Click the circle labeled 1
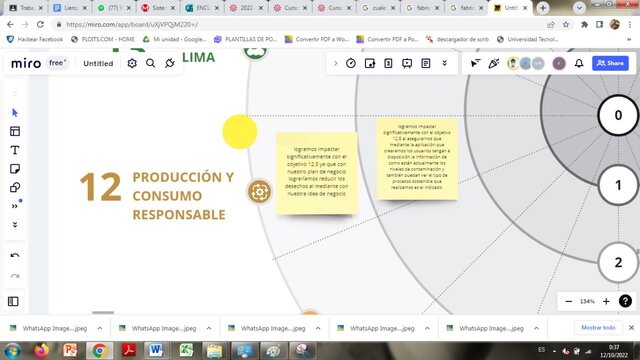Image resolution: width=640 pixels, height=360 pixels. coord(618,185)
